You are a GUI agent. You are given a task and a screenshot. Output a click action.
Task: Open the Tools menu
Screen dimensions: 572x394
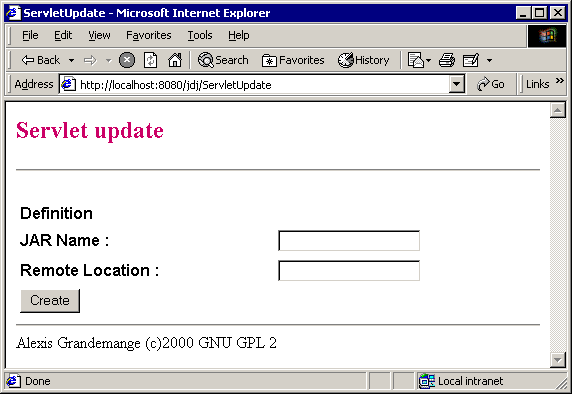coord(200,35)
